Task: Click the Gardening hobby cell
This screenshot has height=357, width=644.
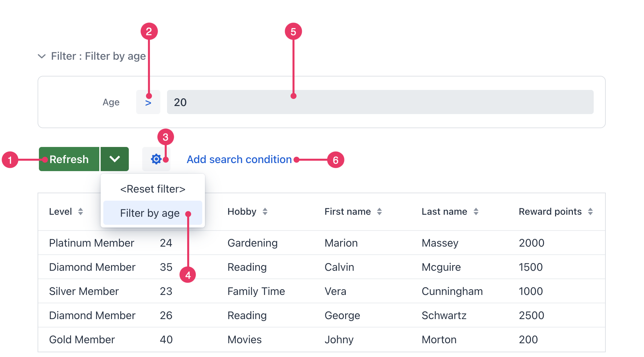Action: pyautogui.click(x=252, y=243)
